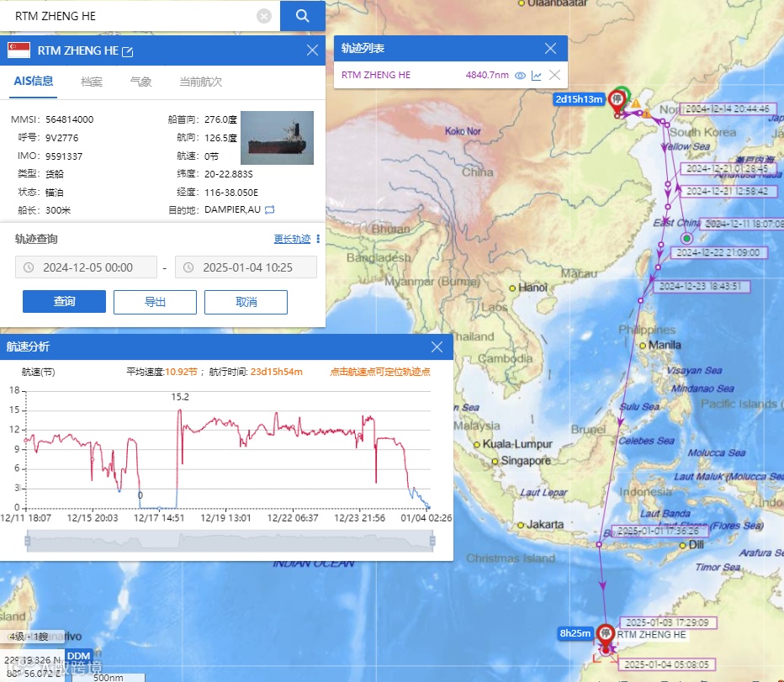Screen dimensions: 784x682
Task: Open the ship photo thumbnail
Action: [x=277, y=138]
